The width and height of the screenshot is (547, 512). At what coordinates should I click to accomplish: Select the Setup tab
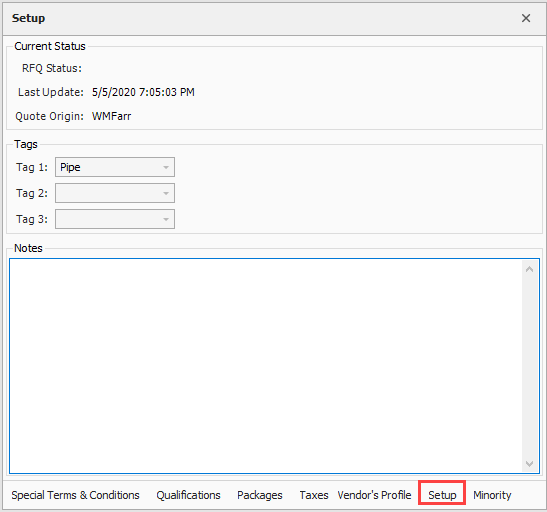tap(442, 495)
